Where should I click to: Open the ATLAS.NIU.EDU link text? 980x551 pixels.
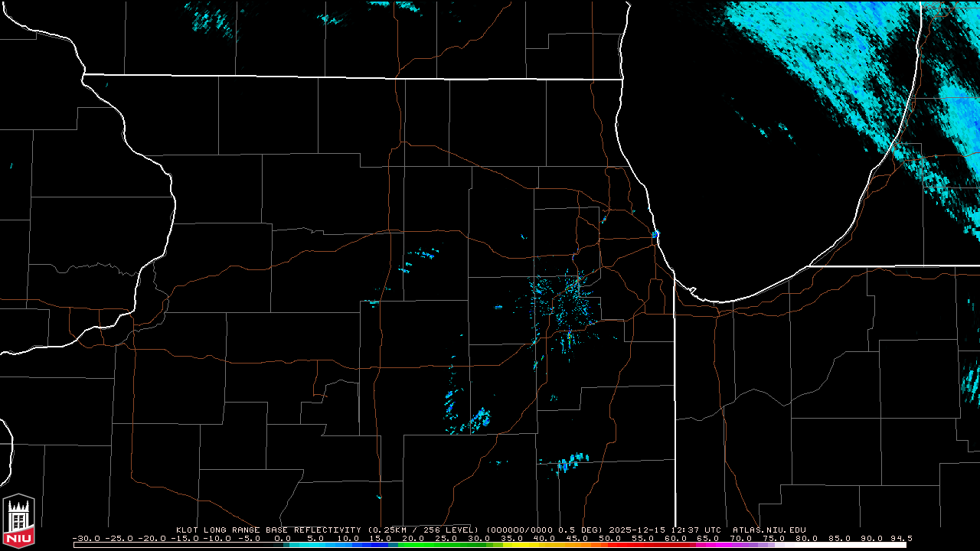click(x=769, y=530)
